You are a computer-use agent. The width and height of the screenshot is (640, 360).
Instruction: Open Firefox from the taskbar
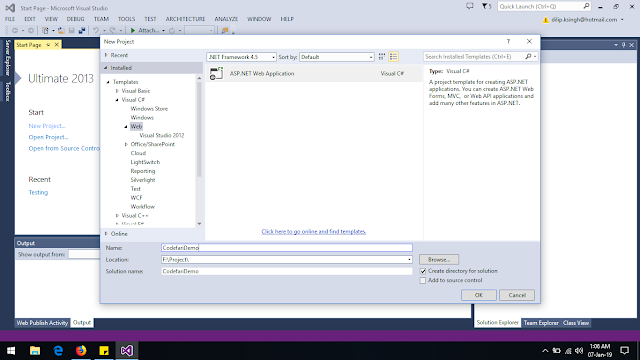pos(81,350)
